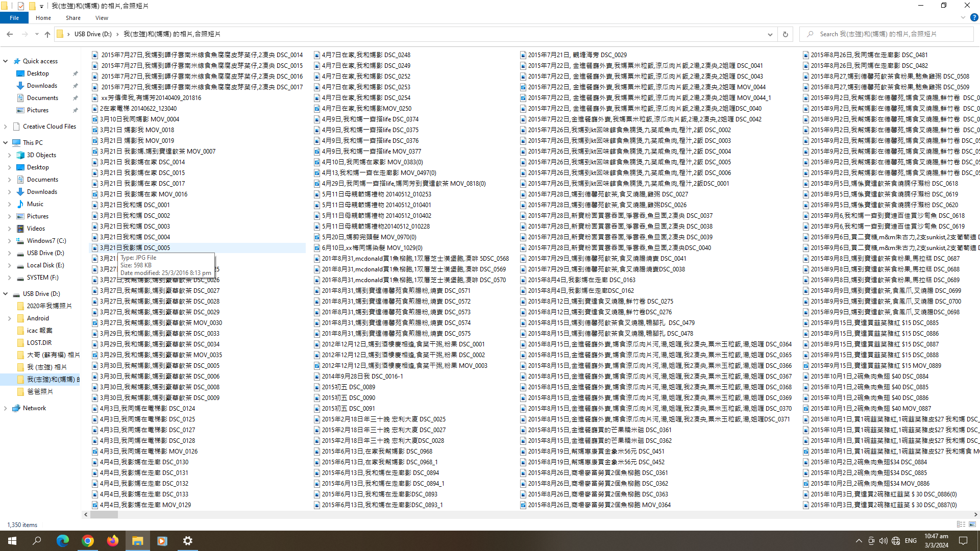Collapse the Quick access section
This screenshot has width=980, height=551.
coord(6,61)
